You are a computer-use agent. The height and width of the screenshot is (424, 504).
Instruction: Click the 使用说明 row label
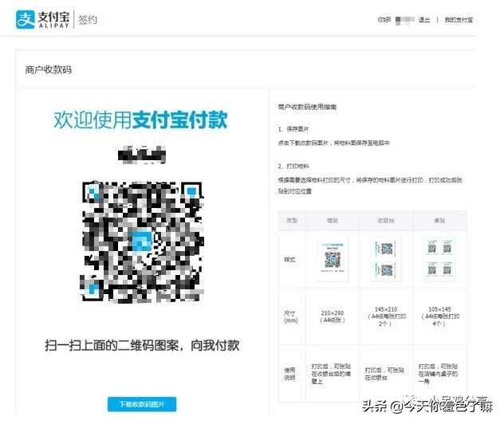(x=289, y=374)
